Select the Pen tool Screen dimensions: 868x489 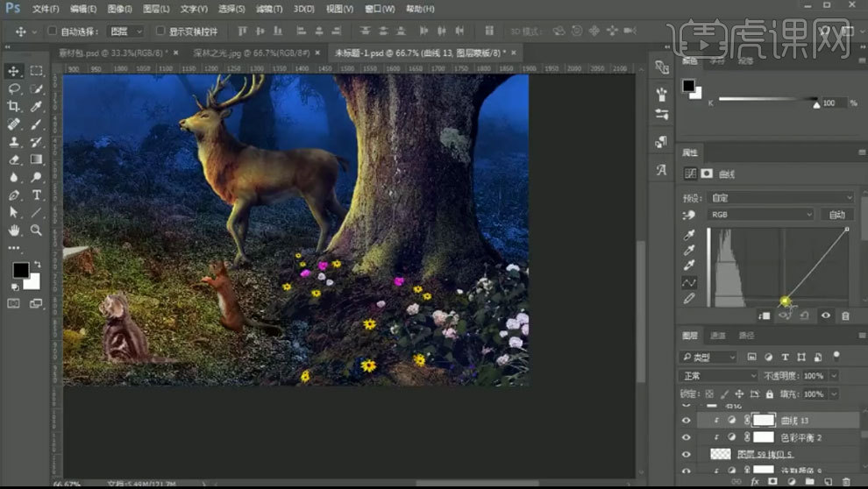(x=14, y=195)
